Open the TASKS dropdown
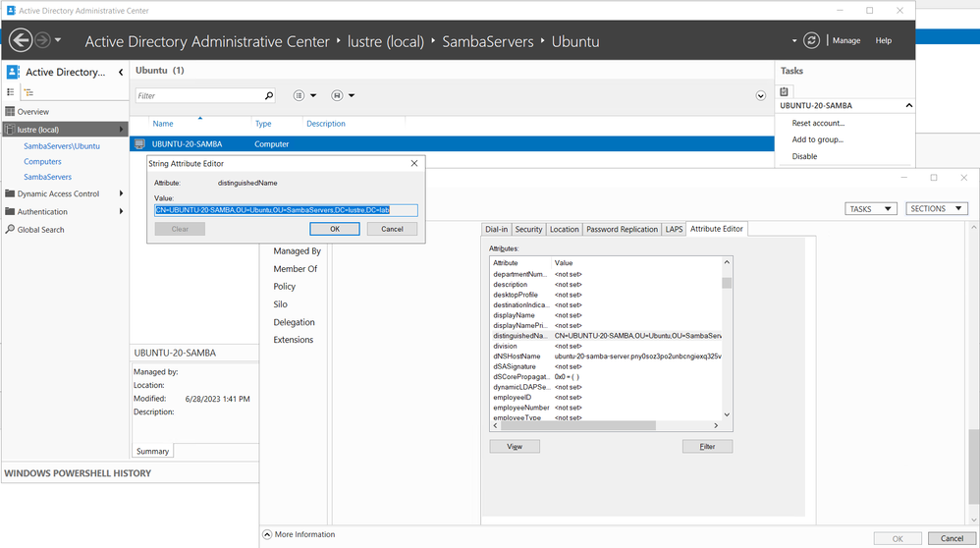Screen dimensions: 980x548 (870, 209)
